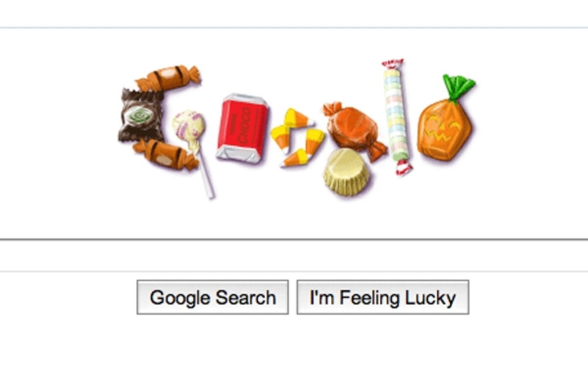Click the red twisted top of candy roll

point(393,64)
